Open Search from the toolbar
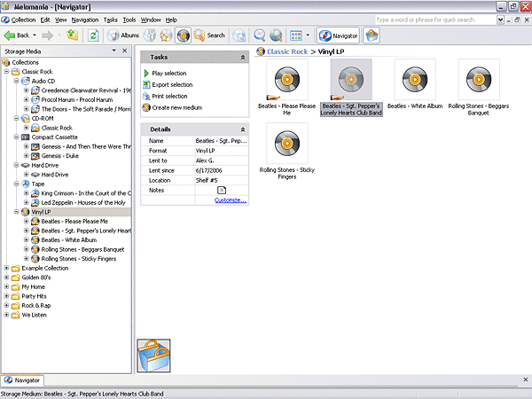Image resolution: width=532 pixels, height=399 pixels. click(x=209, y=35)
